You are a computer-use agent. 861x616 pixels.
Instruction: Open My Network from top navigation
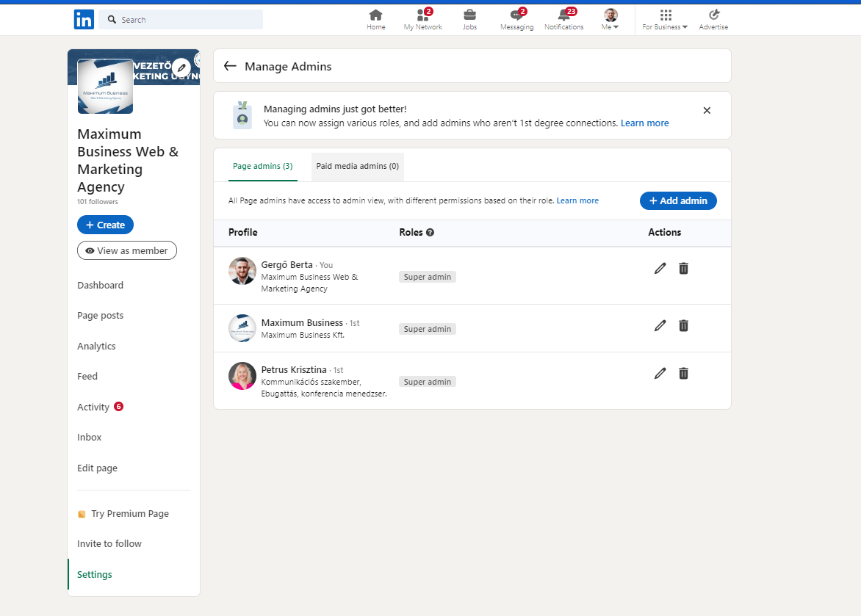423,20
